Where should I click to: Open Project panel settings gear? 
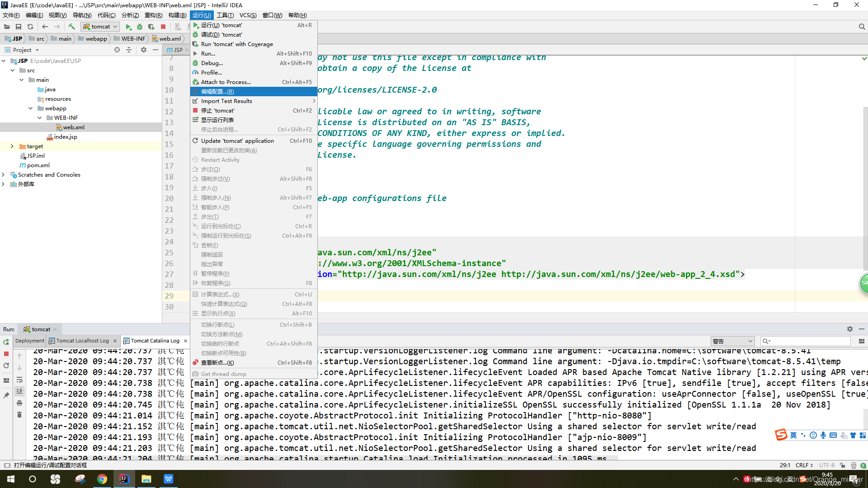click(144, 50)
